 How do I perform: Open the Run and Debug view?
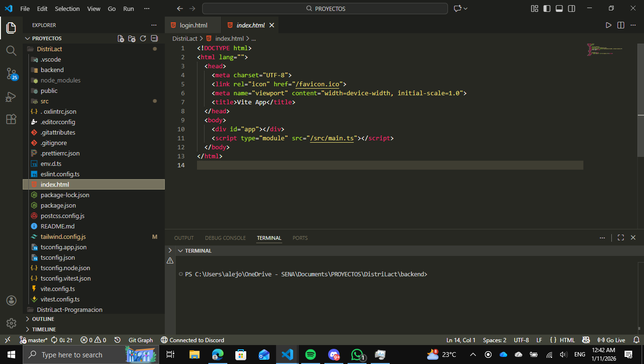[11, 97]
